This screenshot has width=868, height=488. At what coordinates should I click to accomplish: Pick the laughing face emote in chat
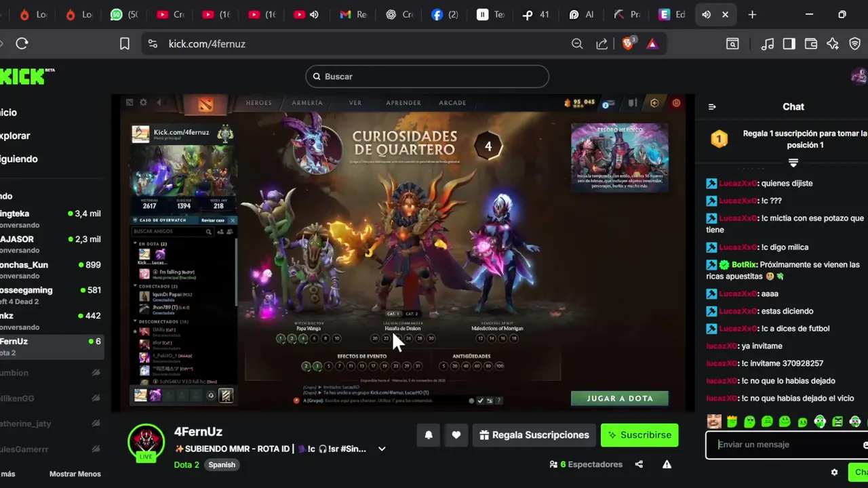tap(714, 422)
